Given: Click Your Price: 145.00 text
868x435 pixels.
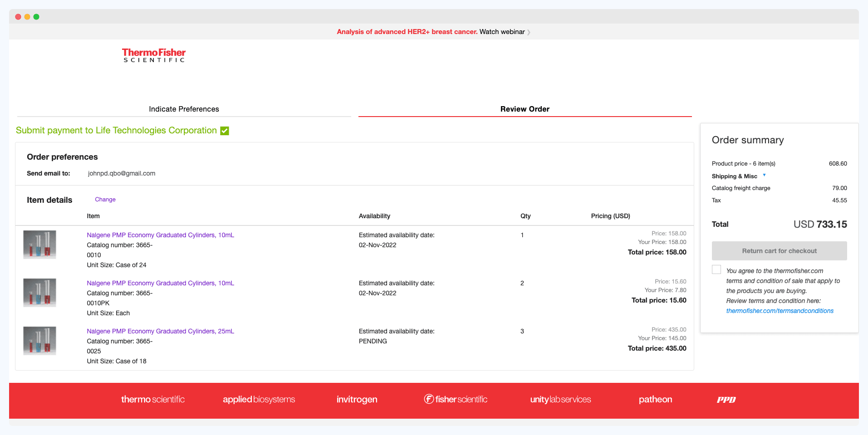Looking at the screenshot, I should 662,338.
